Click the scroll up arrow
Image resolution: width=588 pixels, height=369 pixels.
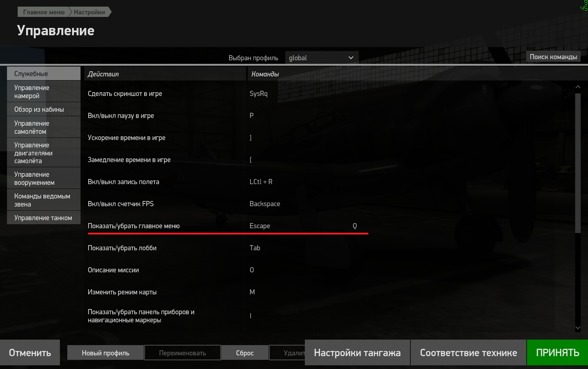tap(578, 87)
